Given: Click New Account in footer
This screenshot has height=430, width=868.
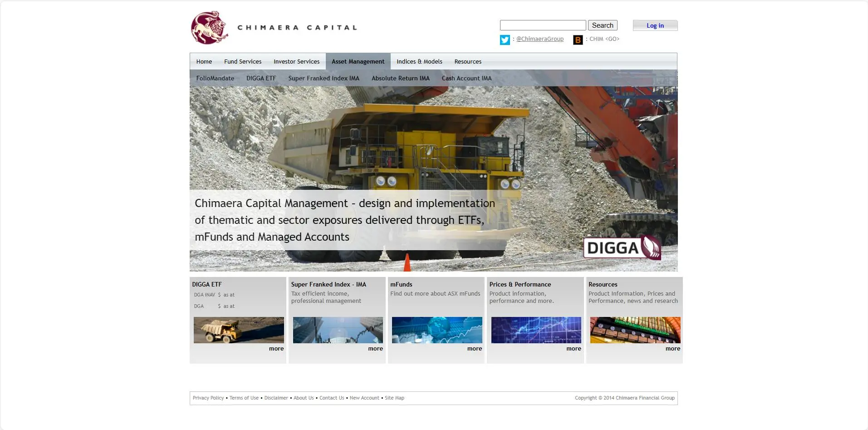Looking at the screenshot, I should coord(364,398).
